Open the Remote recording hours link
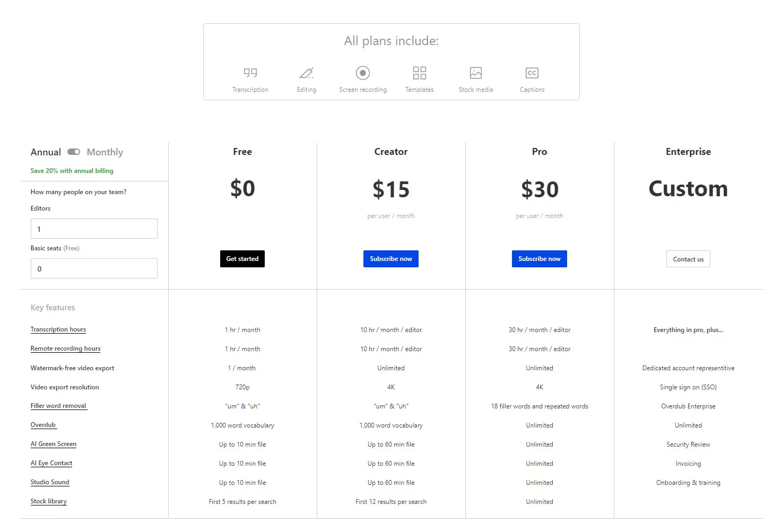Viewport: 782px width, 532px height. [x=65, y=348]
